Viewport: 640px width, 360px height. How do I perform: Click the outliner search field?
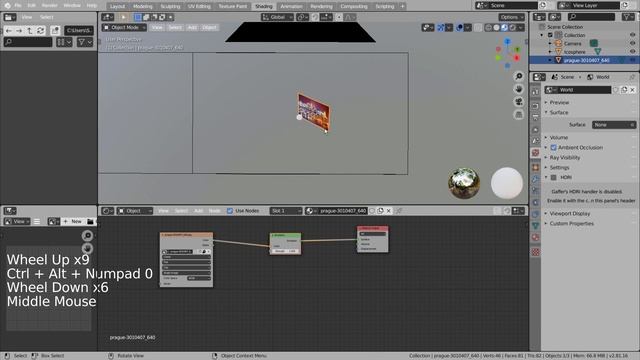point(591,17)
